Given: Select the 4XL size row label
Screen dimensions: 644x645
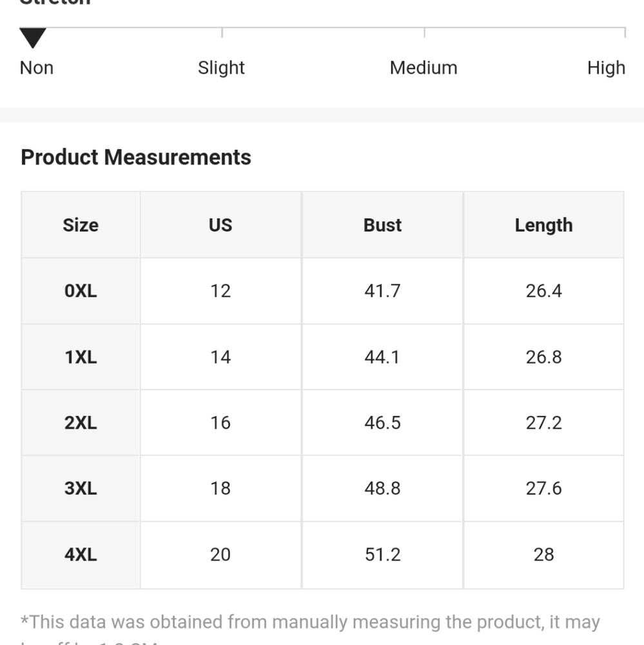Looking at the screenshot, I should (81, 554).
